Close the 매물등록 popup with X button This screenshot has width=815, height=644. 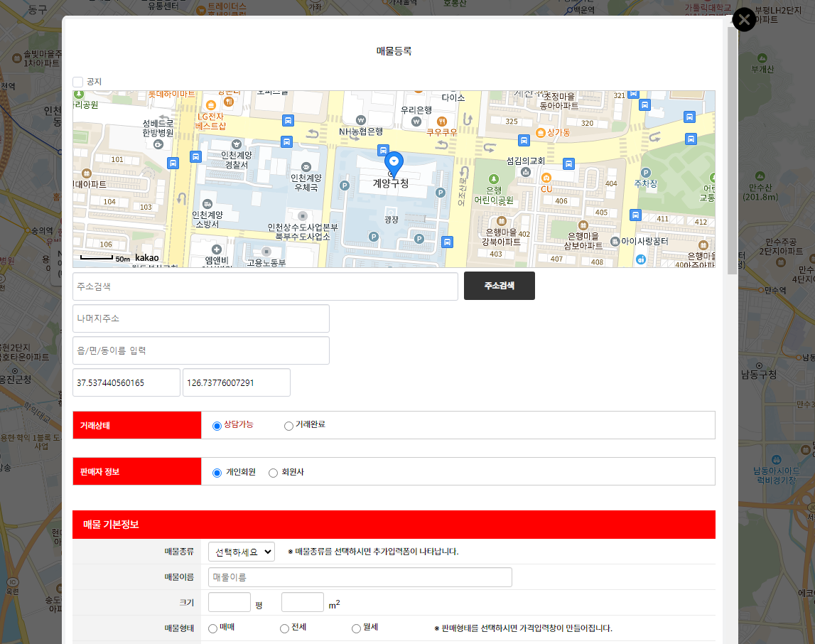[x=744, y=19]
